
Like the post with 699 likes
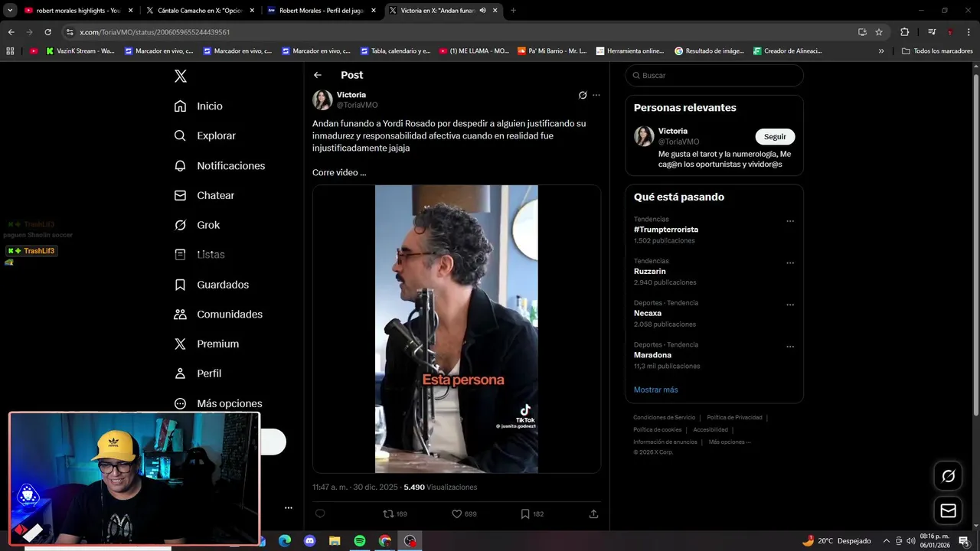click(464, 514)
